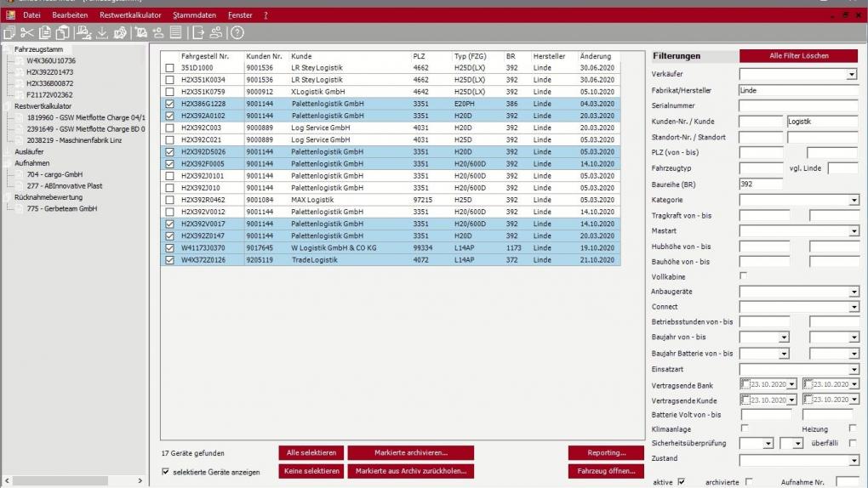This screenshot has width=868, height=488.
Task: Uncheck 'selektierte Geräte anzeigen' checkbox
Action: (x=166, y=471)
